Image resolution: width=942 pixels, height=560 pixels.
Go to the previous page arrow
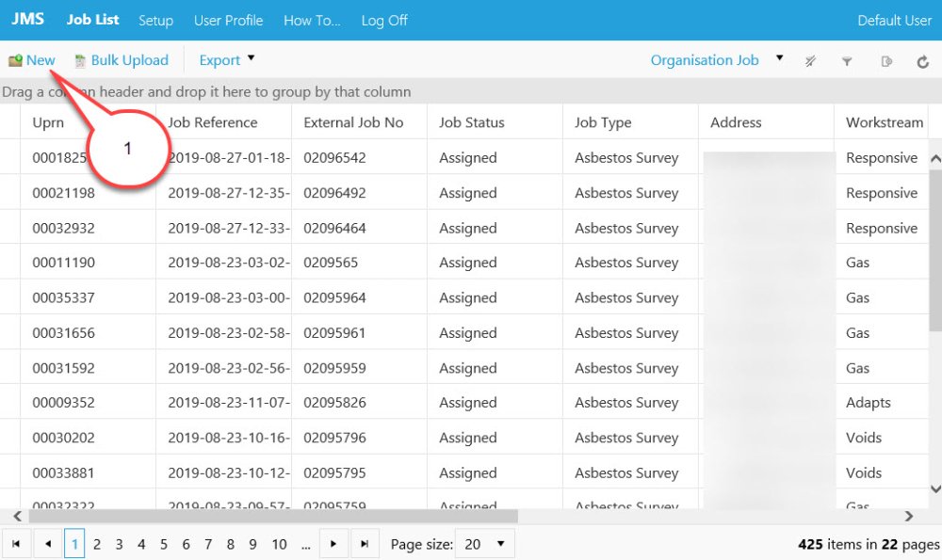pos(48,544)
